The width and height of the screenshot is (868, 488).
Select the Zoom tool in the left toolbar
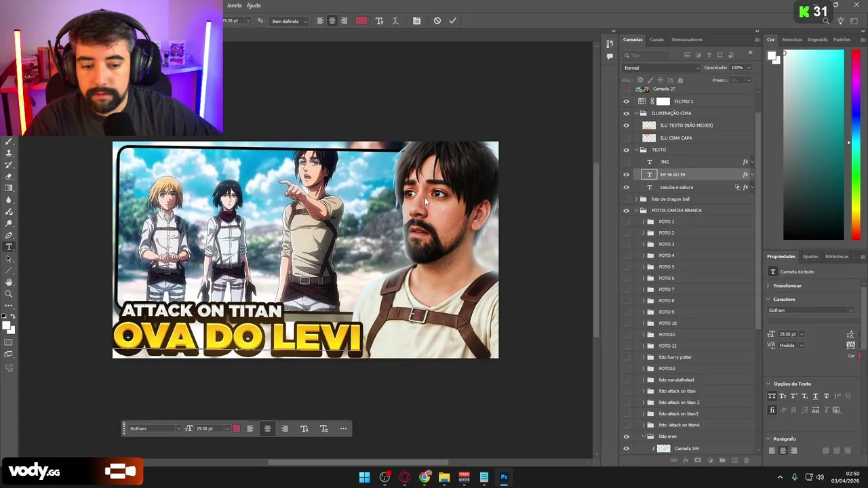pos(9,294)
